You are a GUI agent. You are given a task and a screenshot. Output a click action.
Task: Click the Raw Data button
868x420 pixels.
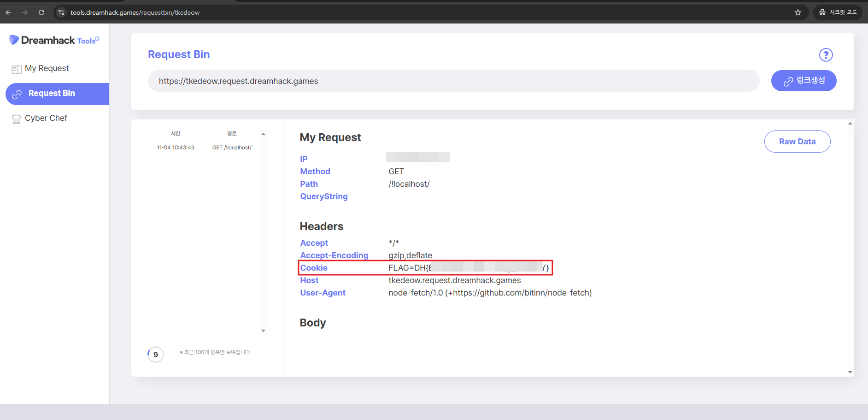click(x=797, y=142)
